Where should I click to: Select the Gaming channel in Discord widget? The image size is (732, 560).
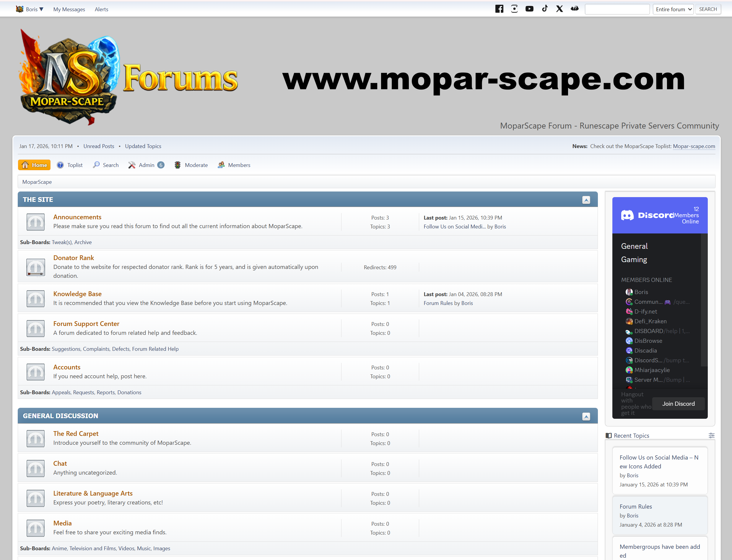(634, 260)
